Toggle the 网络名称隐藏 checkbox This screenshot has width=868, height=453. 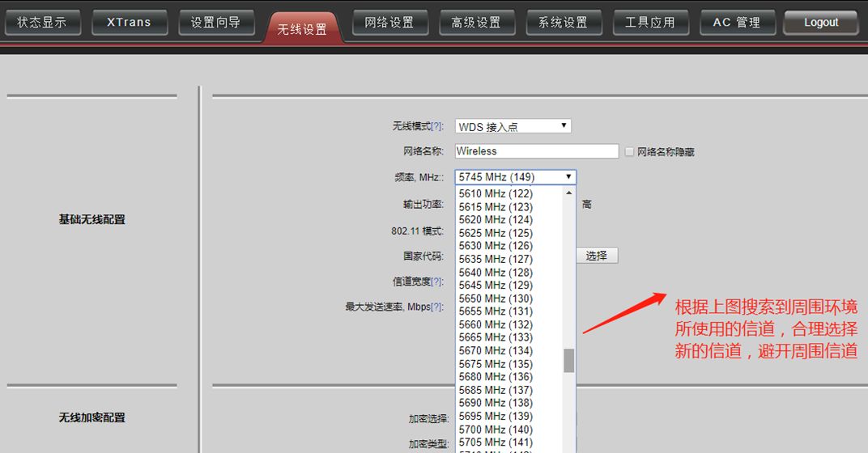[x=629, y=152]
